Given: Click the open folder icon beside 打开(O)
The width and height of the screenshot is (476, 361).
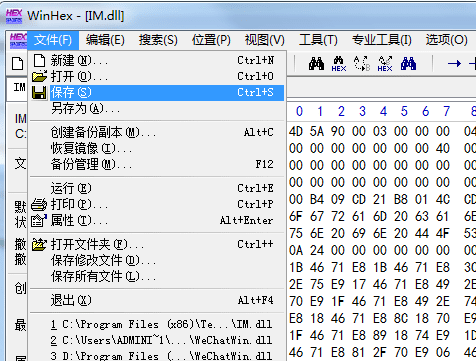Looking at the screenshot, I should (39, 76).
